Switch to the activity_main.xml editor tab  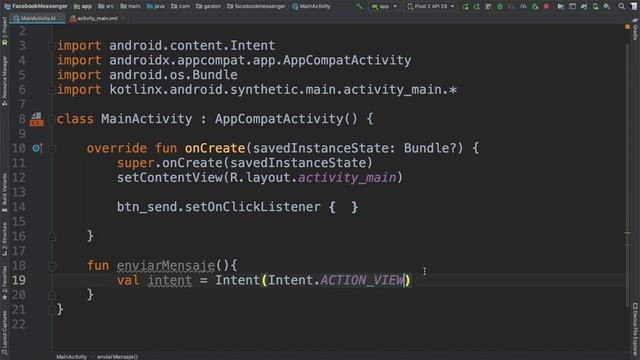pos(94,18)
